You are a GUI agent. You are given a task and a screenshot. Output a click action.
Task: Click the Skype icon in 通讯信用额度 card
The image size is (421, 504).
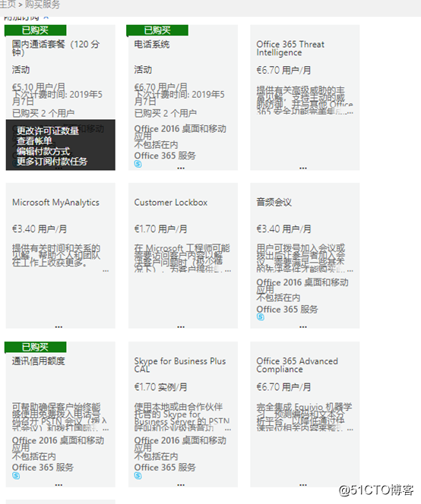click(x=16, y=475)
